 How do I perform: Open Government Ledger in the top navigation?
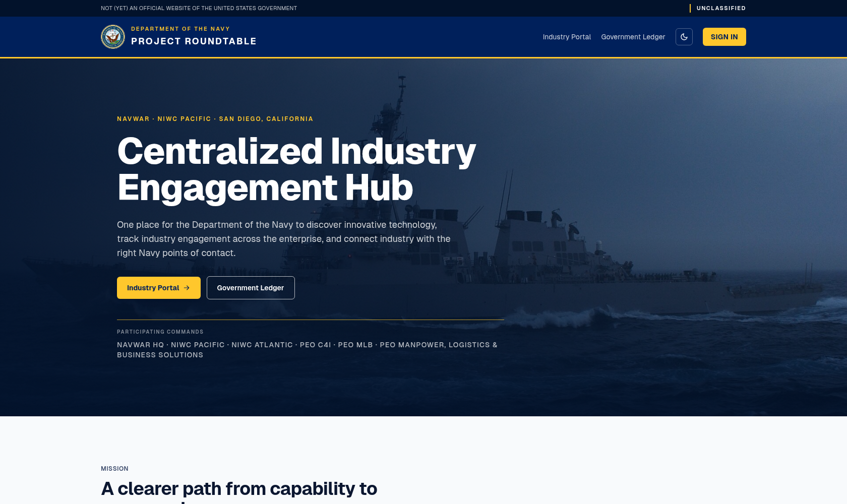(x=633, y=37)
